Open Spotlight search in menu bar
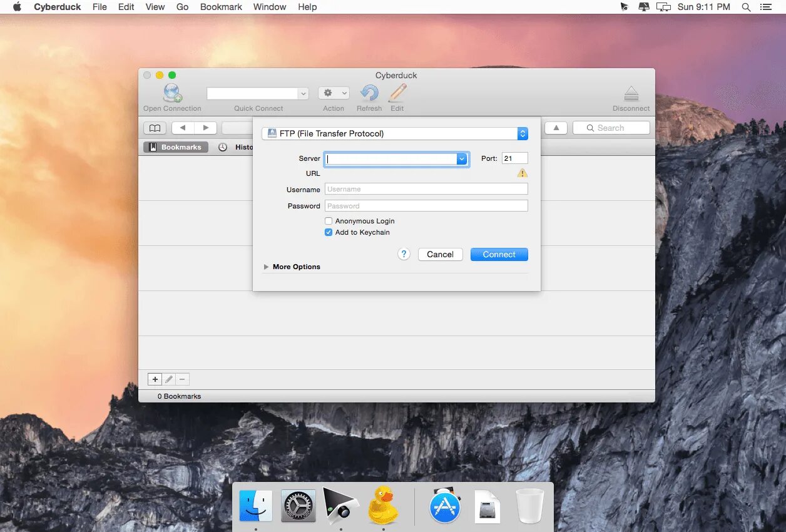The image size is (786, 532). click(x=746, y=7)
